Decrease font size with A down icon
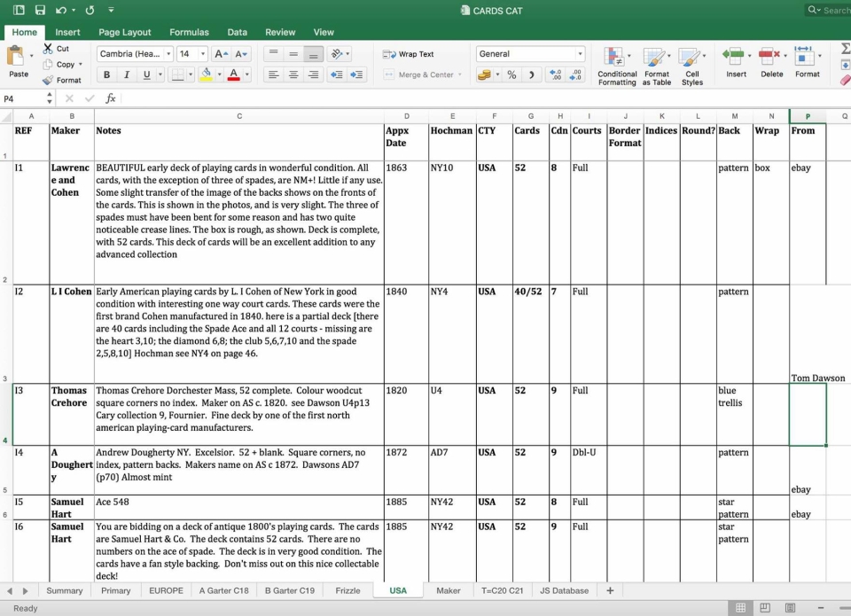The width and height of the screenshot is (851, 616). tap(241, 54)
